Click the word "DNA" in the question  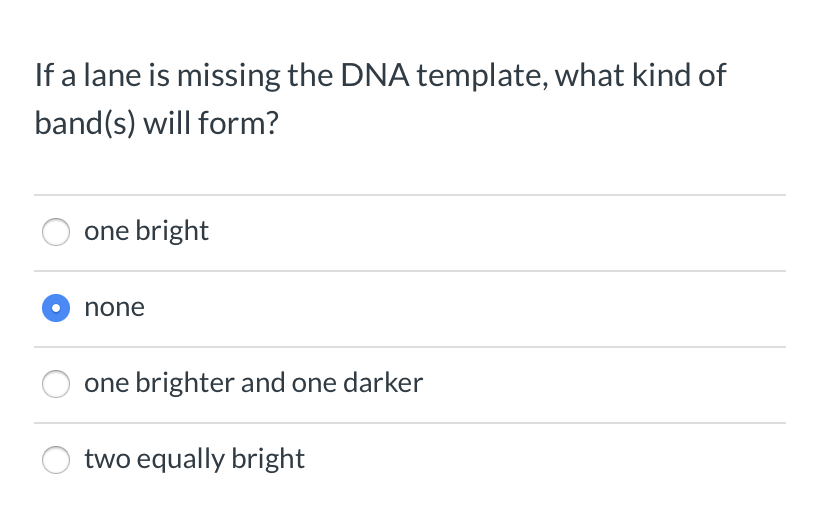pos(375,76)
